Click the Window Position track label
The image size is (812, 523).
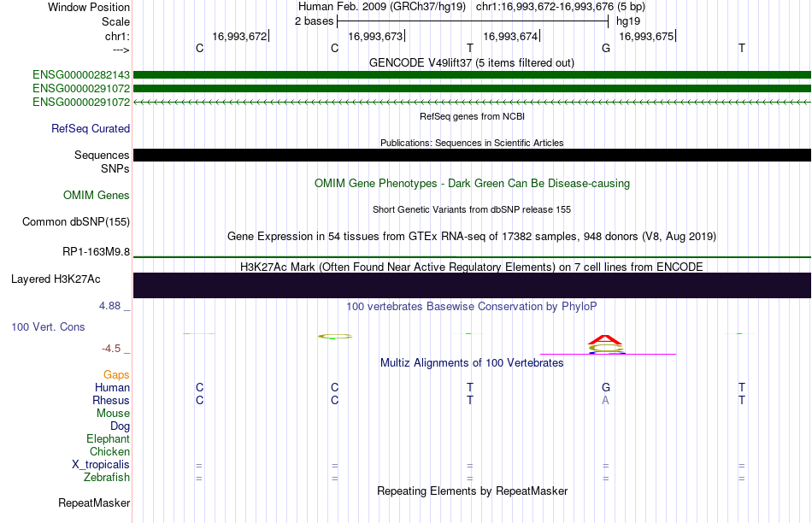(89, 7)
